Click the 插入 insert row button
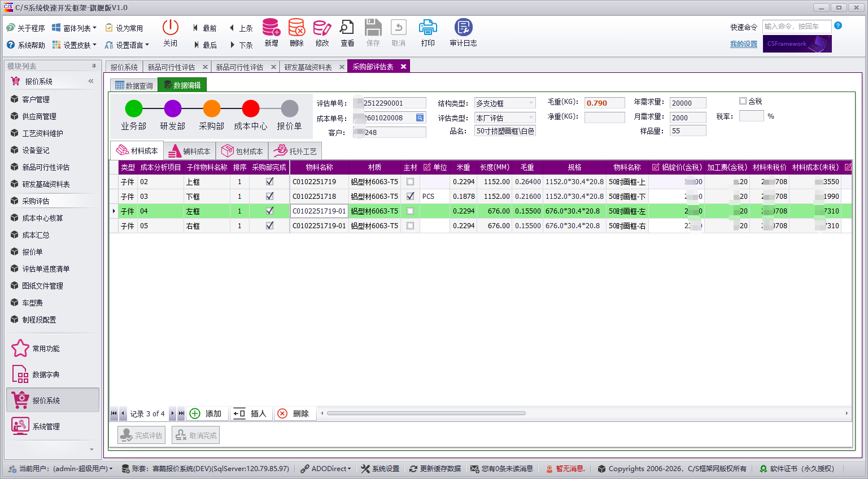The image size is (868, 479). (250, 413)
